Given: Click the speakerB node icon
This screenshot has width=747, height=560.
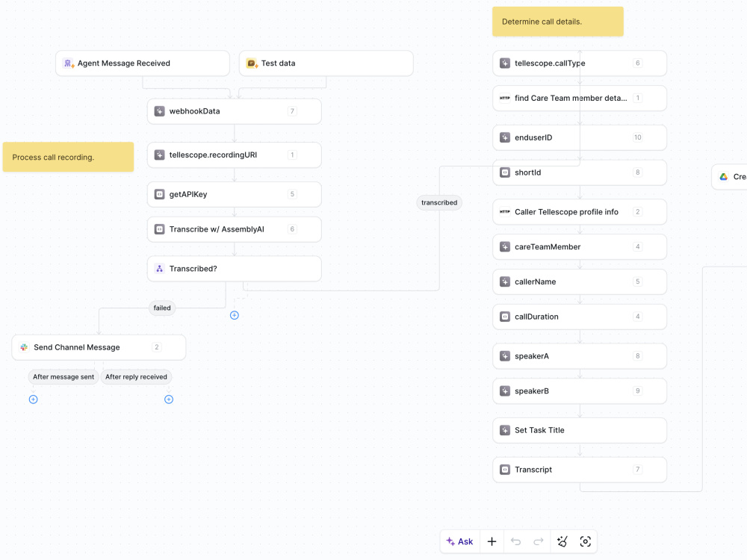Looking at the screenshot, I should pyautogui.click(x=505, y=391).
